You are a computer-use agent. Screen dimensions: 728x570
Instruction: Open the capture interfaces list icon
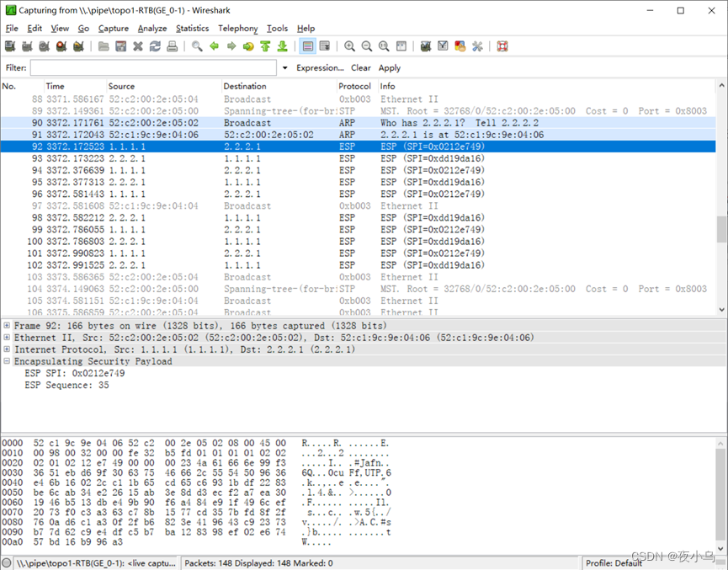click(10, 46)
